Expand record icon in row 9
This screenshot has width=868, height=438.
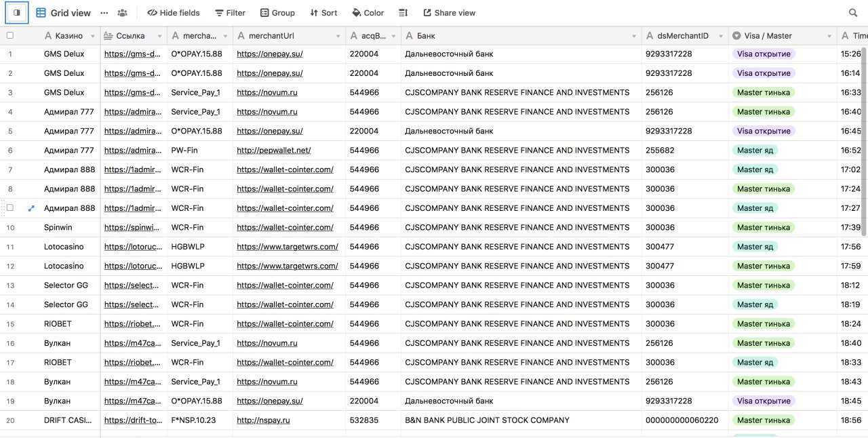[x=31, y=208]
